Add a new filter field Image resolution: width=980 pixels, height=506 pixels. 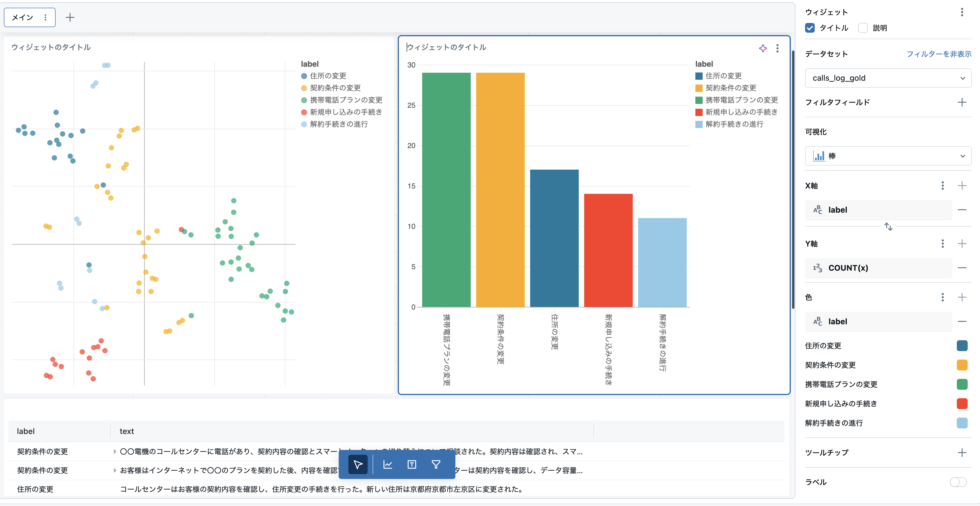coord(962,102)
